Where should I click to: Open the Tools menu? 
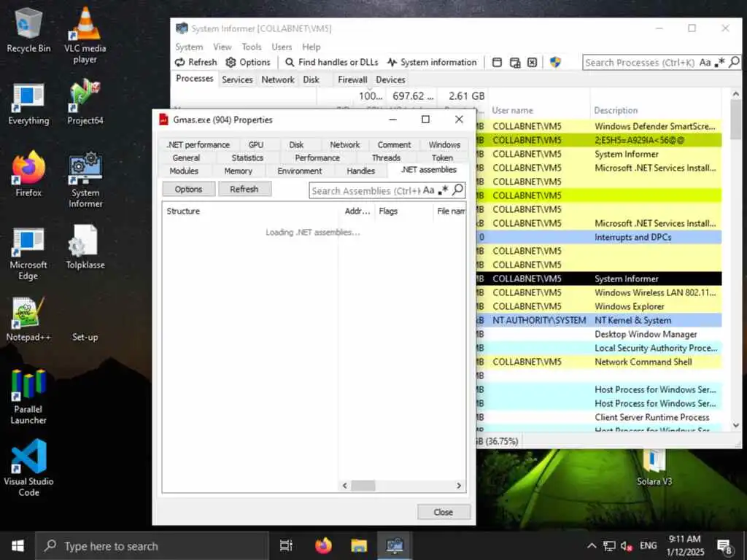252,47
